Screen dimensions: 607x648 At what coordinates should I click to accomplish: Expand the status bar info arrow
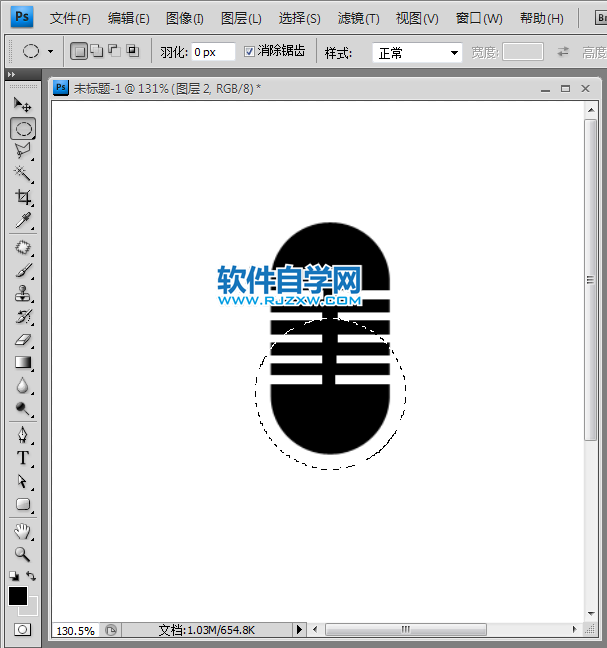coord(298,630)
